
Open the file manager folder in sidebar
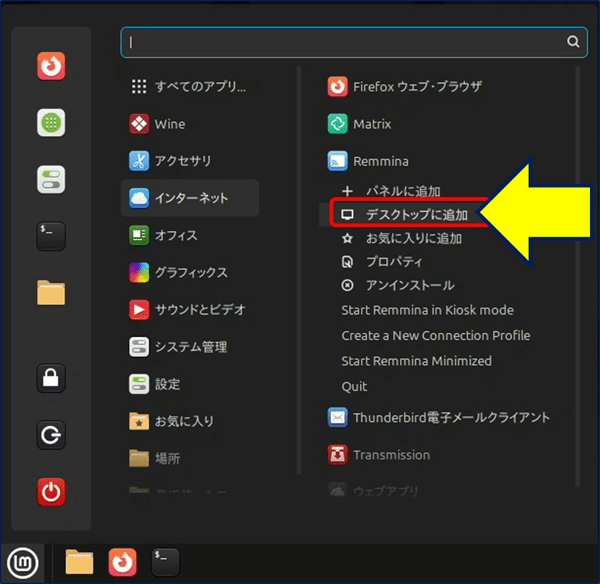51,293
